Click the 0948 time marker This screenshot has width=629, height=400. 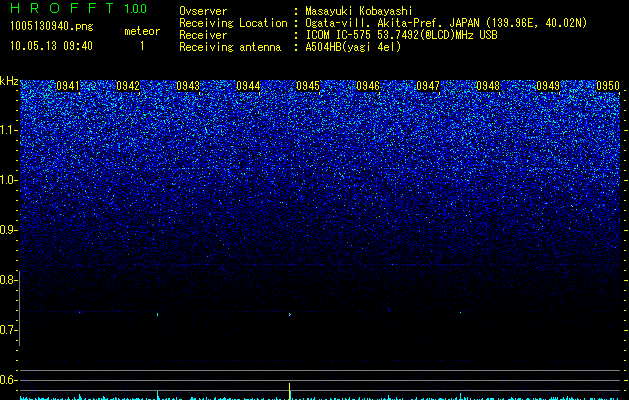pos(488,86)
